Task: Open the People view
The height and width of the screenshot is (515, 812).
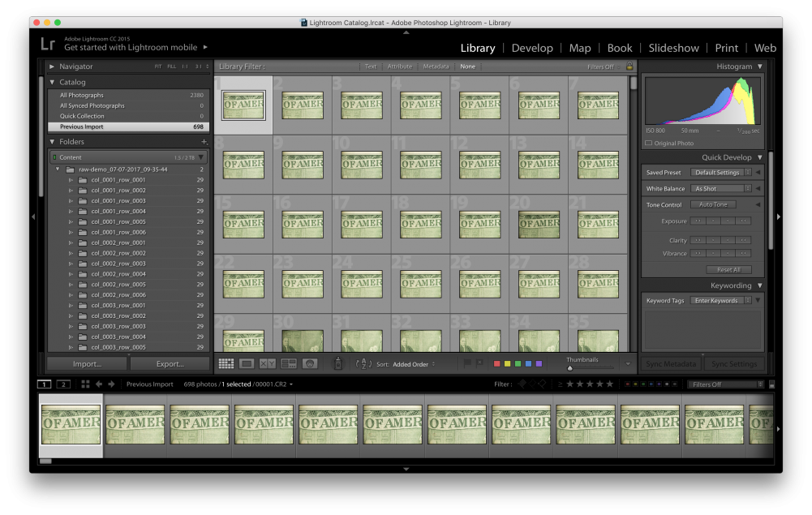Action: [x=310, y=363]
